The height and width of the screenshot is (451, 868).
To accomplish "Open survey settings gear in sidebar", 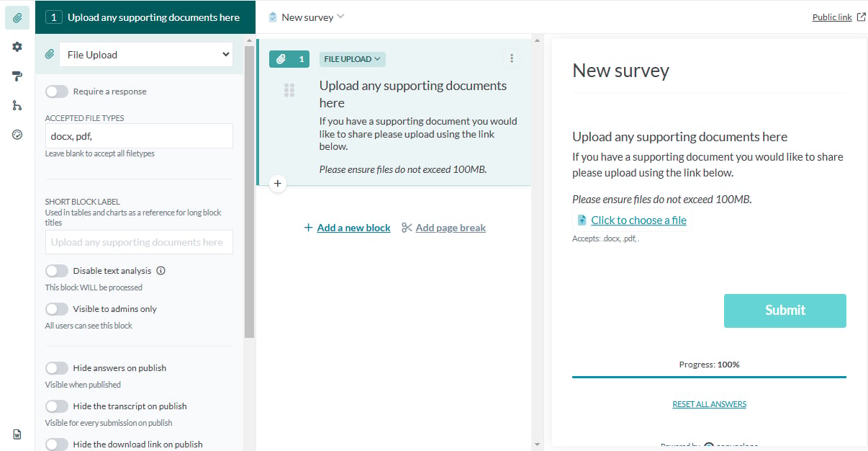I will pos(17,47).
